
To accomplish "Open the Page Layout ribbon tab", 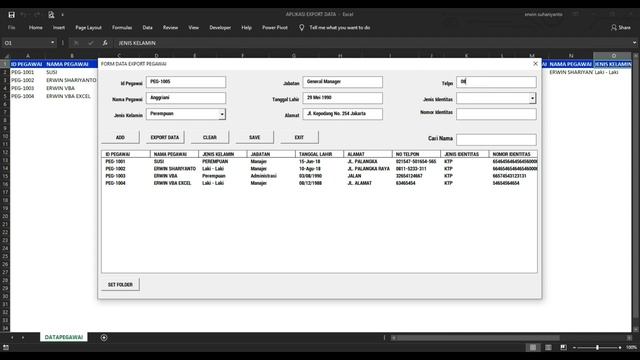I will point(88,27).
